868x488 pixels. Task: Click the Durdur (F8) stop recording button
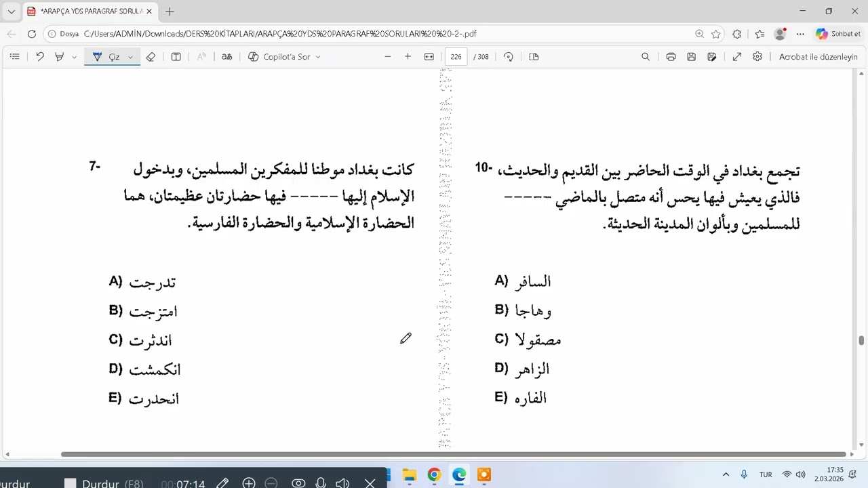(104, 484)
